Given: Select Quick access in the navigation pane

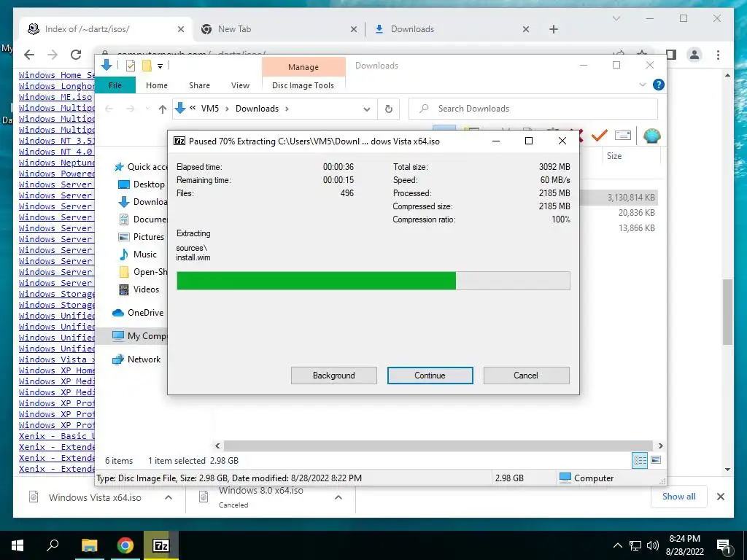Looking at the screenshot, I should click(x=142, y=167).
